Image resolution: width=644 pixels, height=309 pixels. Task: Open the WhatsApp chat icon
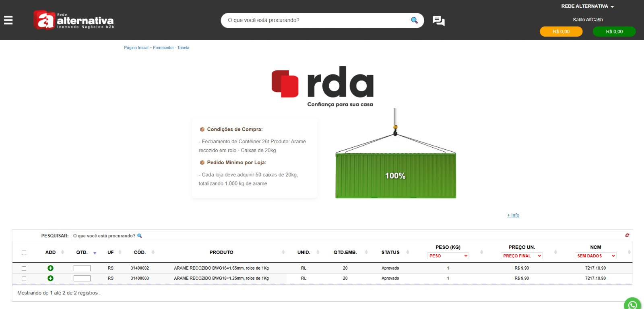pyautogui.click(x=632, y=305)
